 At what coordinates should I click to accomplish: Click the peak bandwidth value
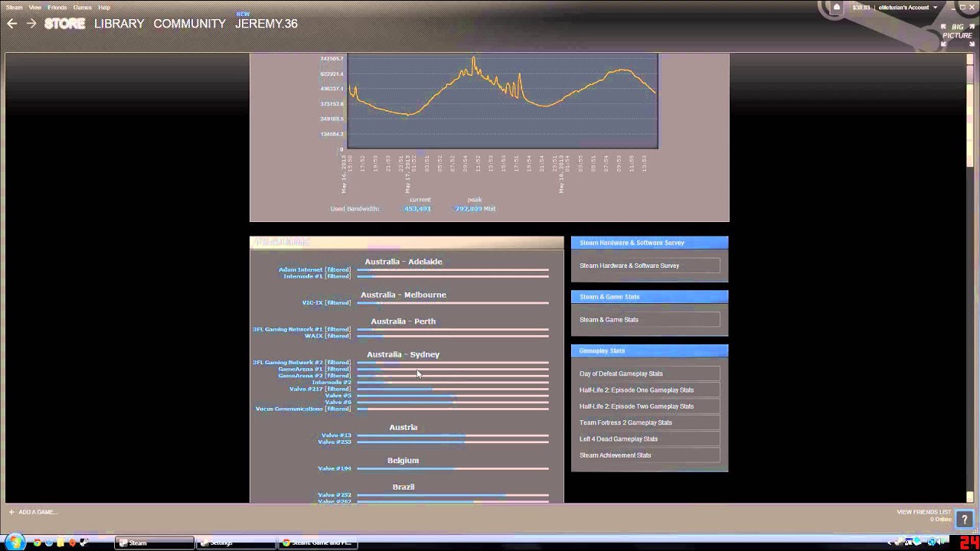click(x=468, y=209)
